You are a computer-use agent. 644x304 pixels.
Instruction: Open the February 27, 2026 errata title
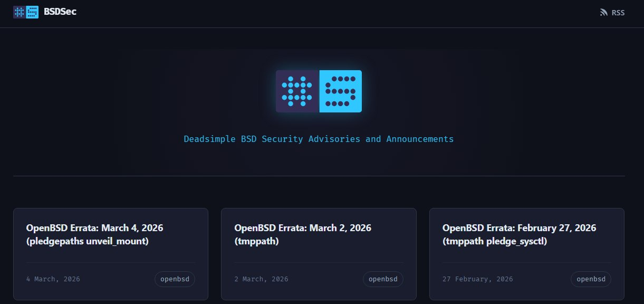click(x=519, y=228)
